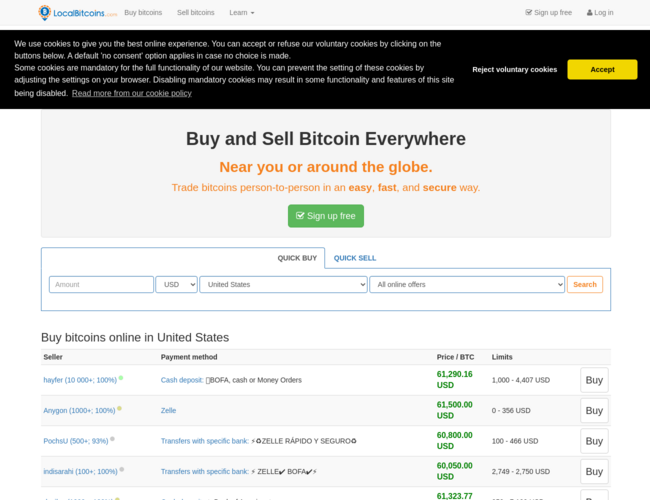The width and height of the screenshot is (650, 500).
Task: Open seller PochsU's profile
Action: pyautogui.click(x=76, y=441)
